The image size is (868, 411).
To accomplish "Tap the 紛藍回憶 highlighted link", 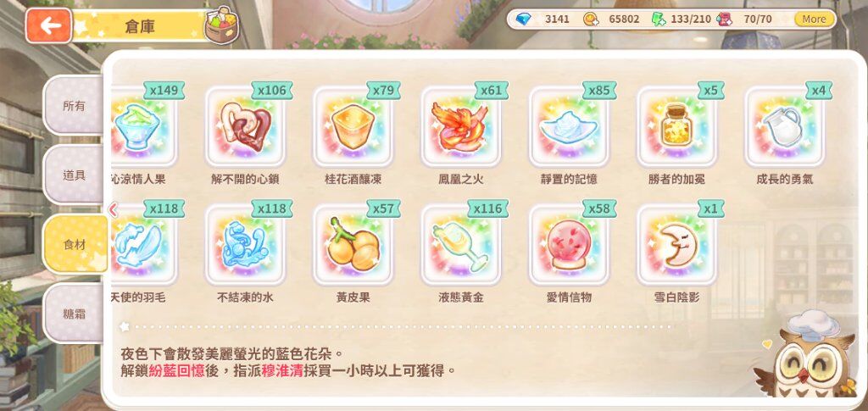I will (176, 370).
